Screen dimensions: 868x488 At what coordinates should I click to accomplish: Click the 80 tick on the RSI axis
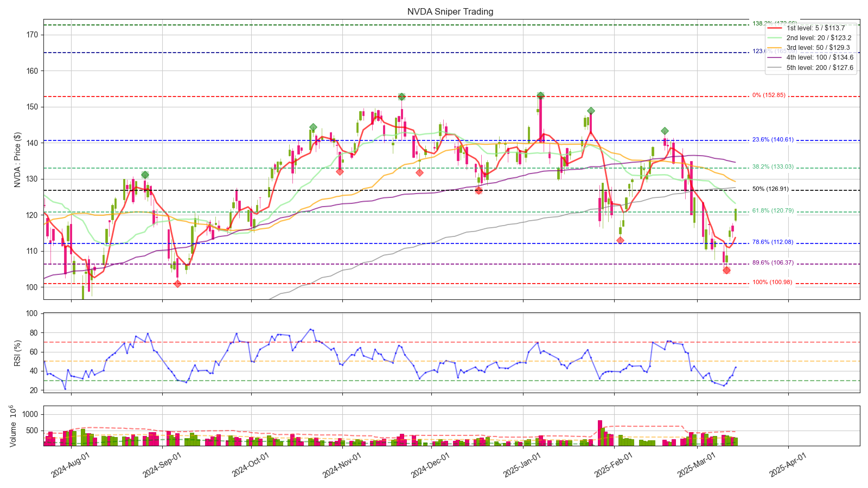(x=34, y=333)
